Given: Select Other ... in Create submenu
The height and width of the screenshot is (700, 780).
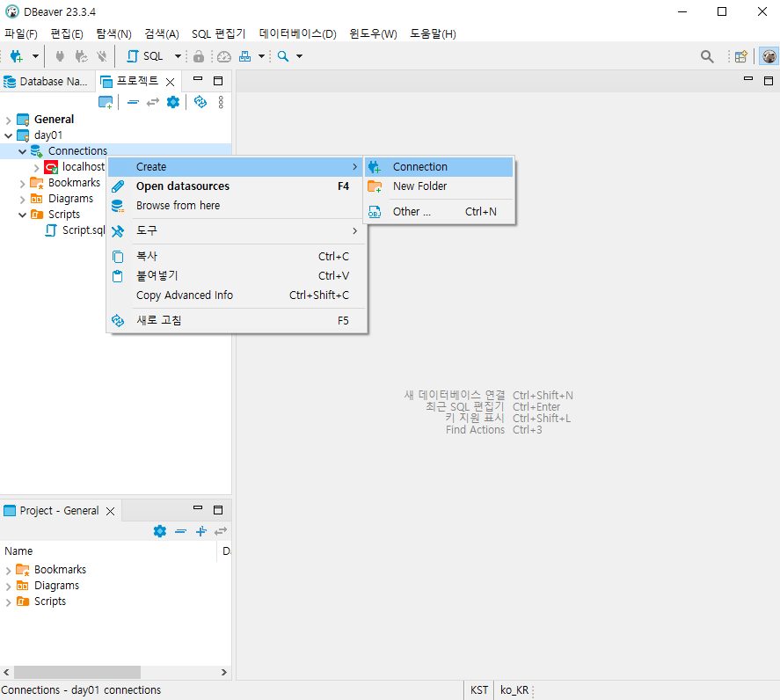Looking at the screenshot, I should (440, 211).
